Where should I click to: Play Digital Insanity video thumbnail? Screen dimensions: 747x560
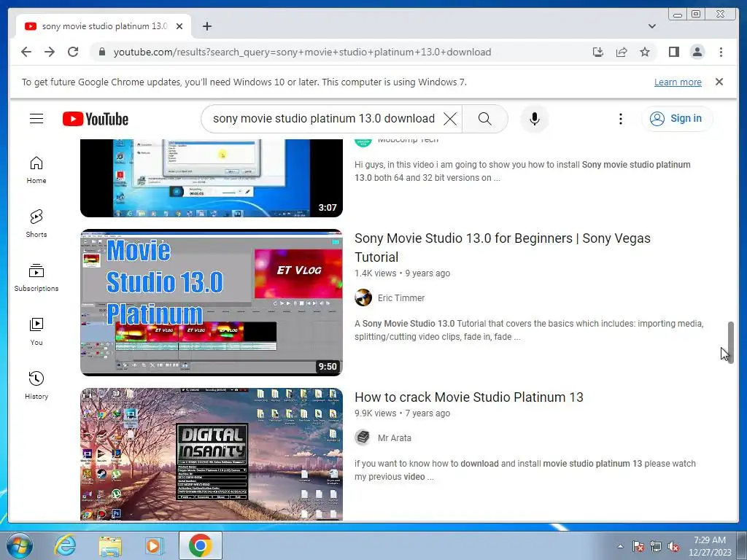pos(212,454)
